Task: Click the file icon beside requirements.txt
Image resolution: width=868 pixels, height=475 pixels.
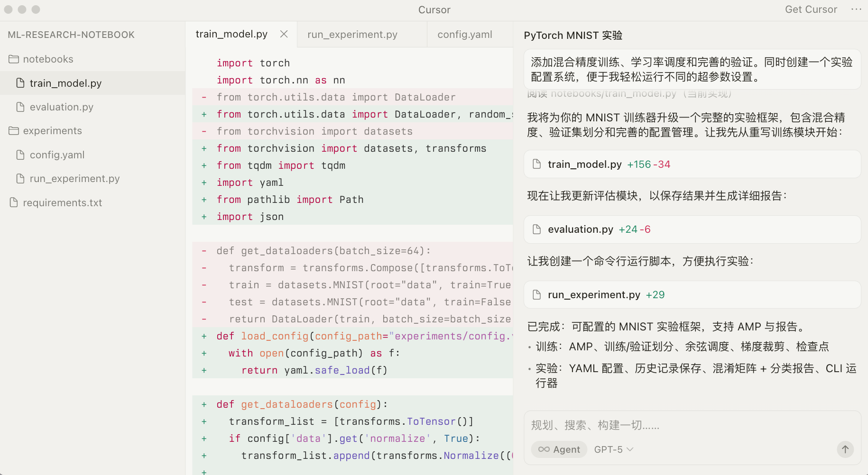Action: 14,203
